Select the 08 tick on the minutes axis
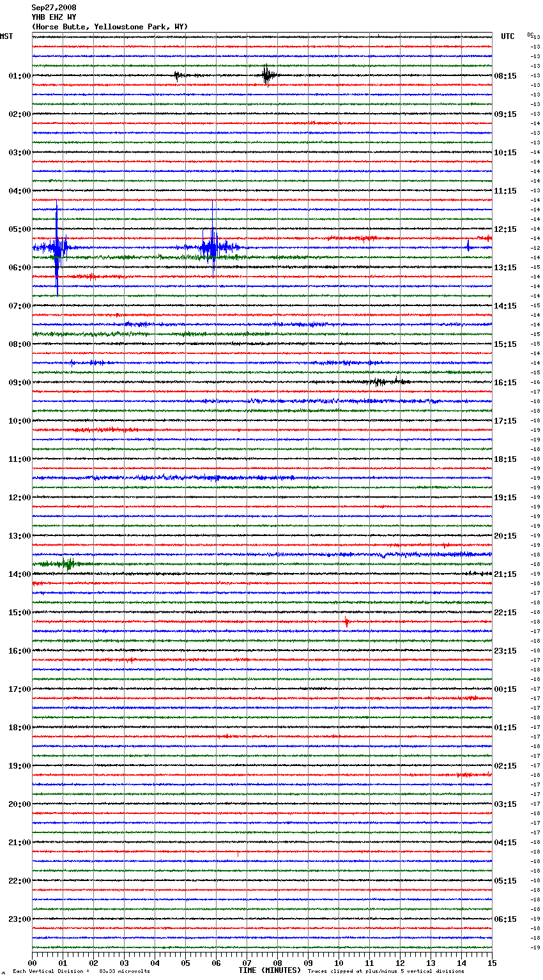Image resolution: width=543 pixels, height=980 pixels. pyautogui.click(x=277, y=963)
